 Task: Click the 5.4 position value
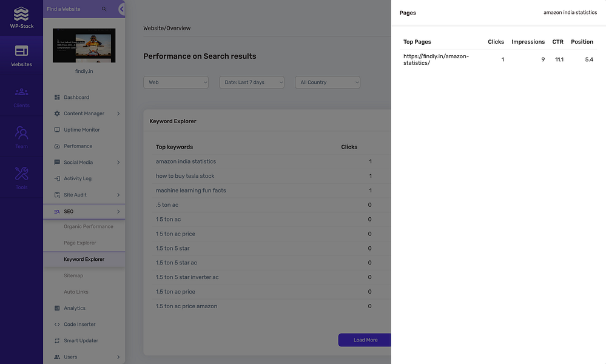(588, 59)
